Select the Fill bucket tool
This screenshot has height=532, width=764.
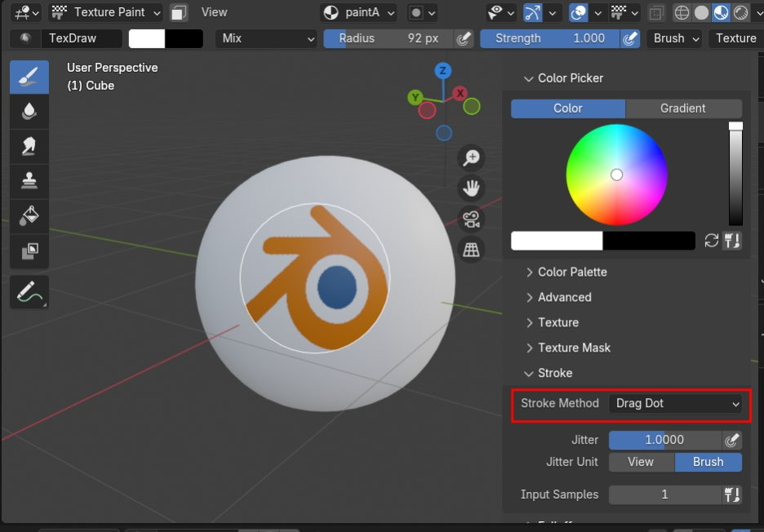coord(29,215)
